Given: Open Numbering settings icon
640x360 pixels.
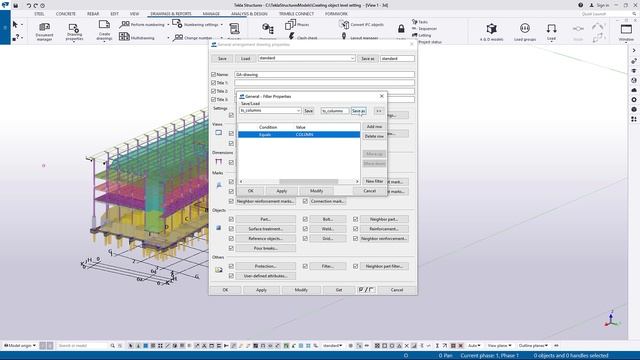Looking at the screenshot, I should click(177, 24).
